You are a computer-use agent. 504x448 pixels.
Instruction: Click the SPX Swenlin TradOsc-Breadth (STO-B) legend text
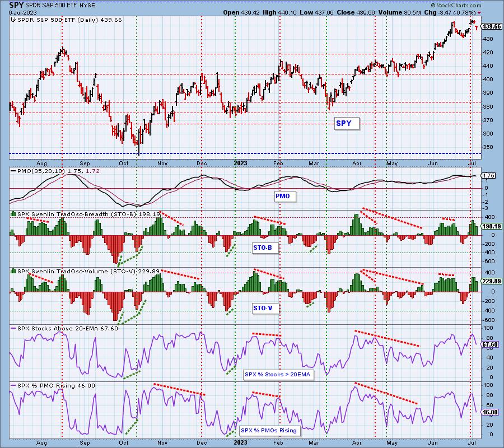[88, 214]
